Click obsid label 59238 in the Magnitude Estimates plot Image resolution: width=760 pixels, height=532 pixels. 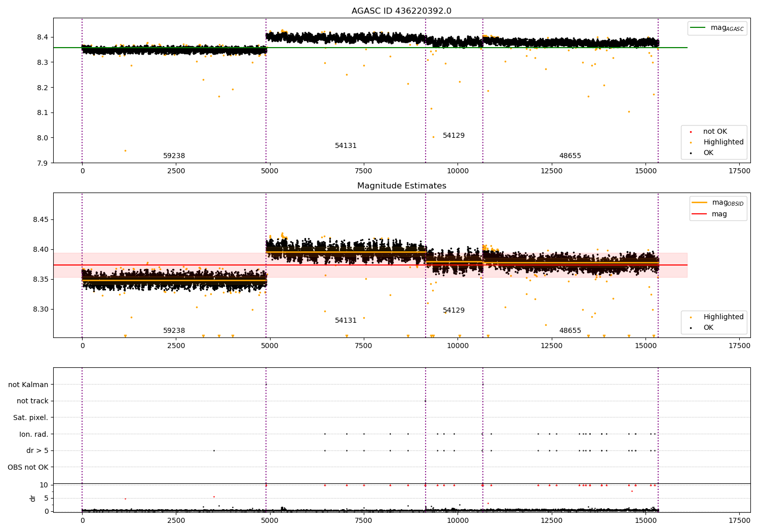(x=174, y=331)
